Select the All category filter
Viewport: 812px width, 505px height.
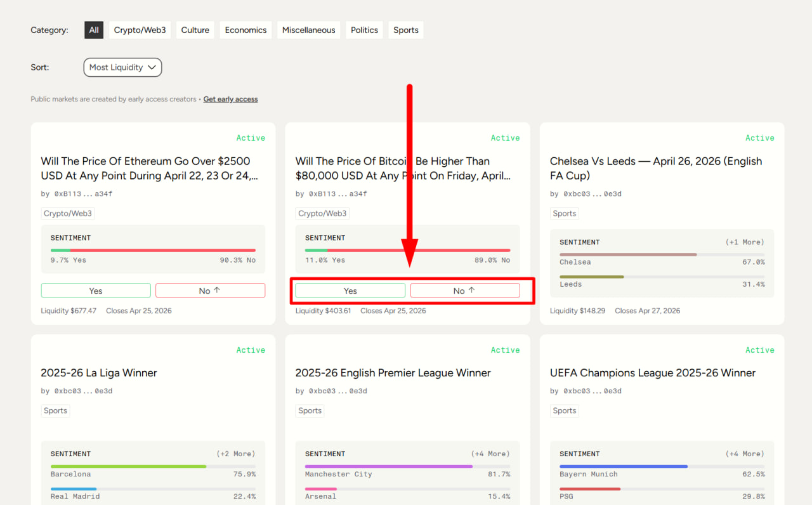pyautogui.click(x=94, y=30)
